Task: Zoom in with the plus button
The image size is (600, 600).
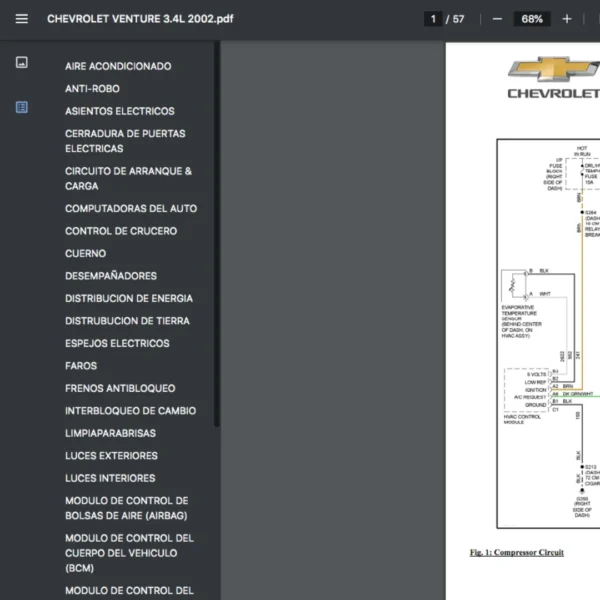Action: (x=567, y=19)
